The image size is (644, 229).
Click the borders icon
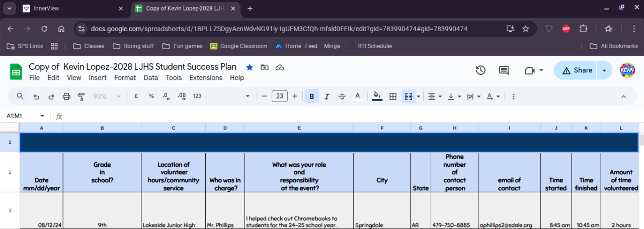click(x=393, y=96)
